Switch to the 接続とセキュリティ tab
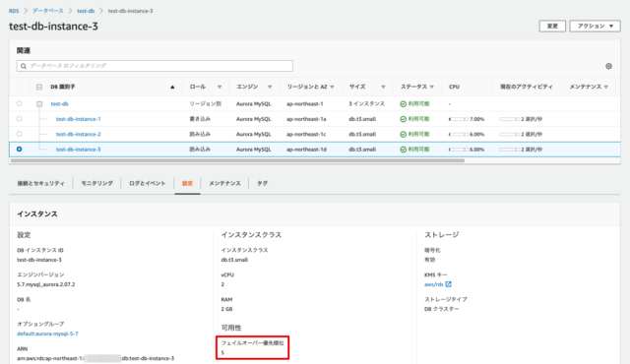630x364 pixels. point(40,183)
